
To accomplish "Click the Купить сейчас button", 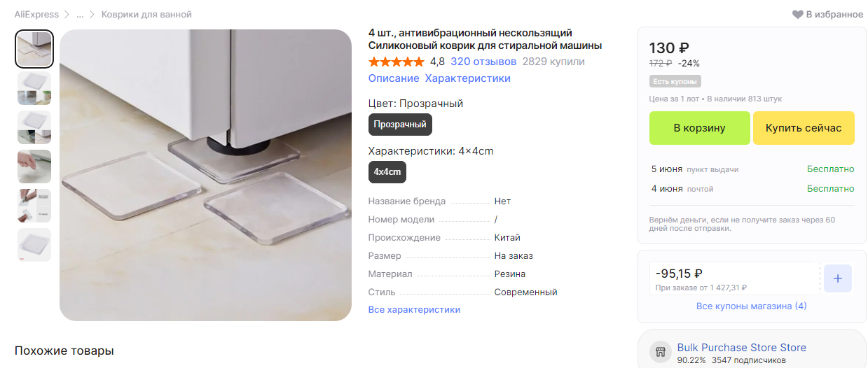I will [804, 128].
